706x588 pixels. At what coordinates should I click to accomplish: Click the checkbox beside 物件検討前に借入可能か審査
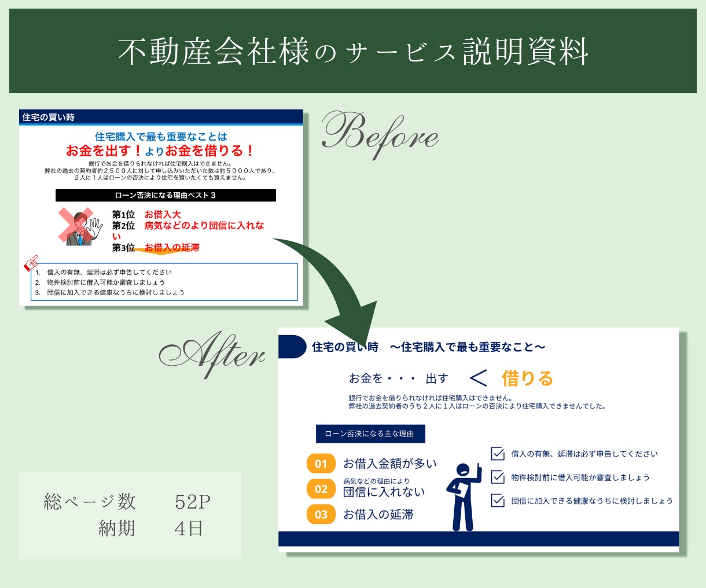click(x=498, y=477)
